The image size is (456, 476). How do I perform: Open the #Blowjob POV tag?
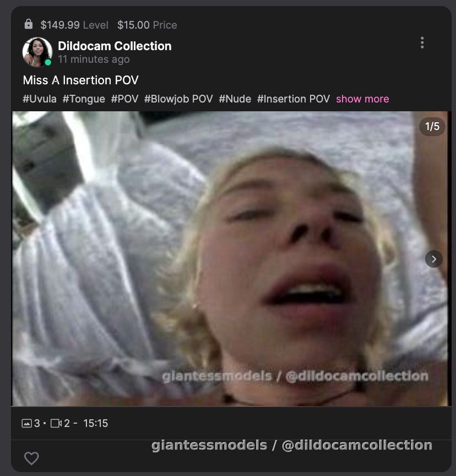pyautogui.click(x=177, y=99)
